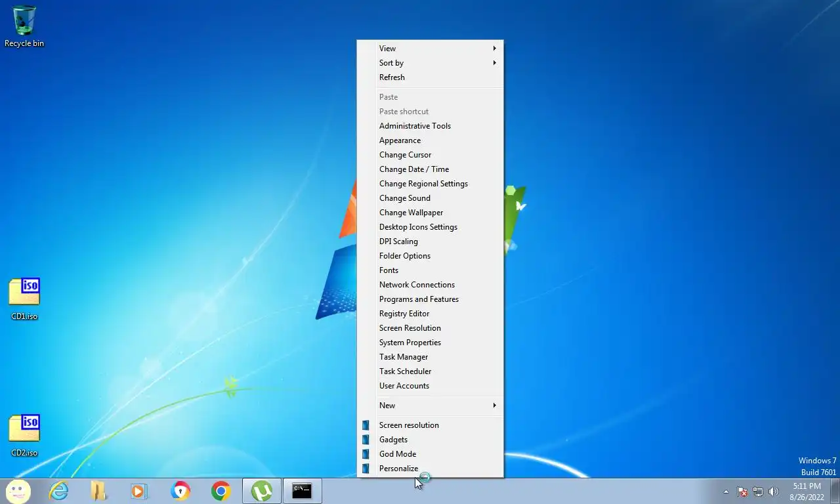Open Chrome Canary lock icon in taskbar
Image resolution: width=840 pixels, height=504 pixels.
180,491
